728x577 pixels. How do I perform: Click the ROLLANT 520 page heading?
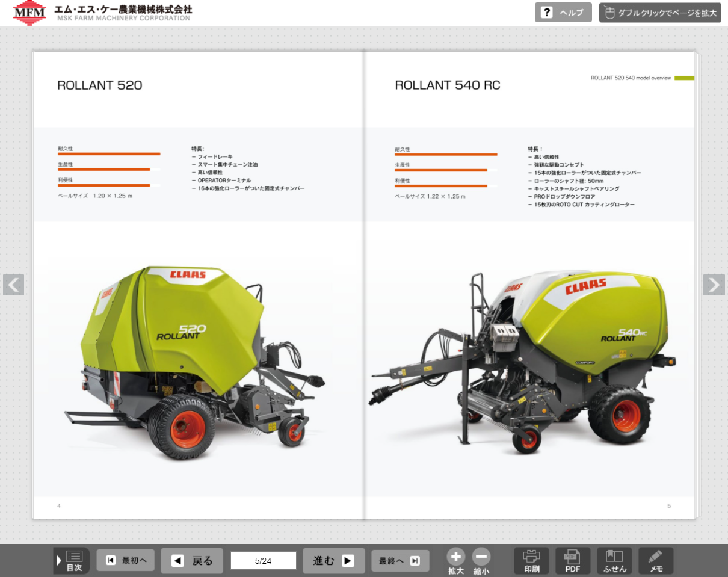click(x=100, y=85)
